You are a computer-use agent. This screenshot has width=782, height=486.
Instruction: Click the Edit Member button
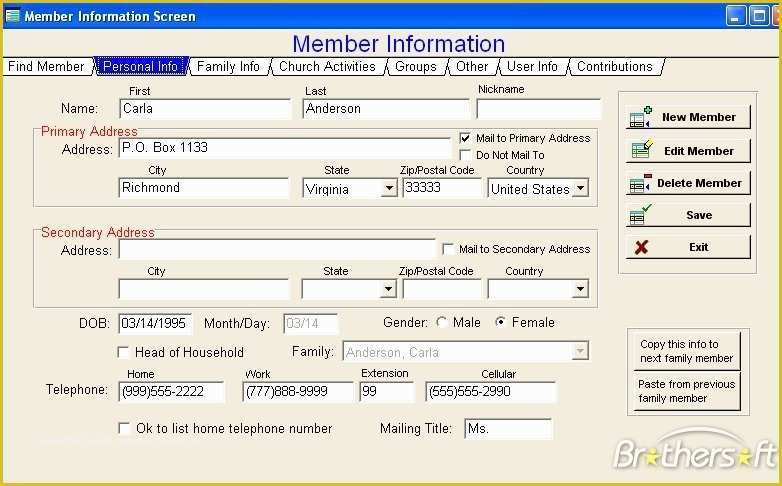pyautogui.click(x=688, y=151)
